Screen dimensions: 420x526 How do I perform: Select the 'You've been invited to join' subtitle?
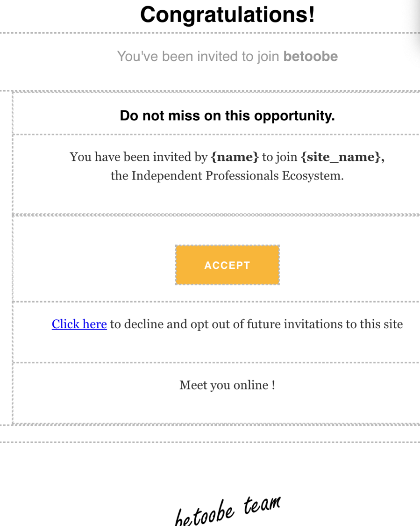198,57
